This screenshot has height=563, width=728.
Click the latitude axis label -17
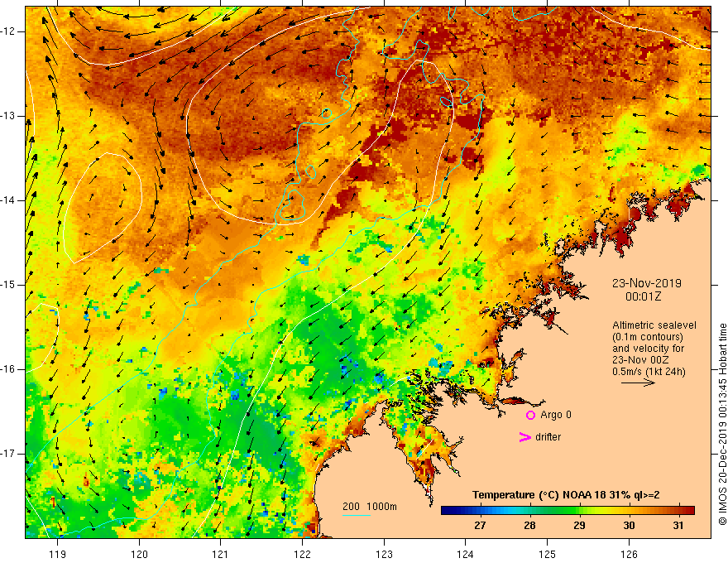tap(8, 454)
